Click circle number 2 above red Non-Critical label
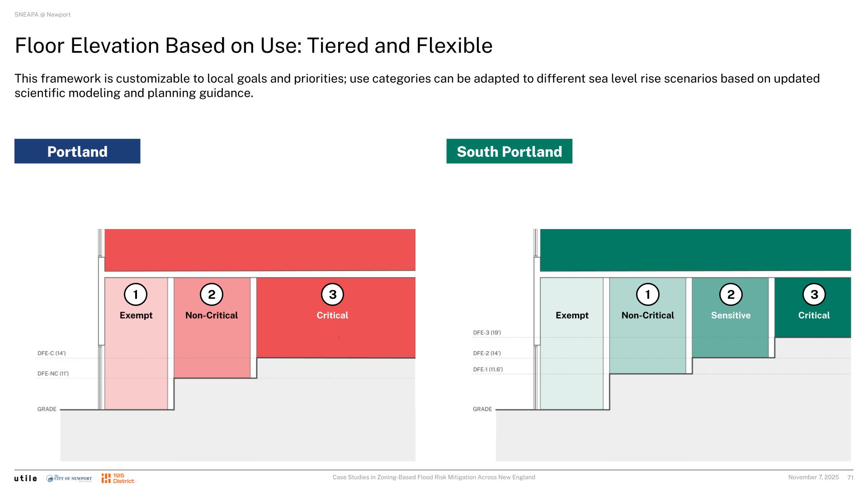This screenshot has width=868, height=488. [x=212, y=295]
